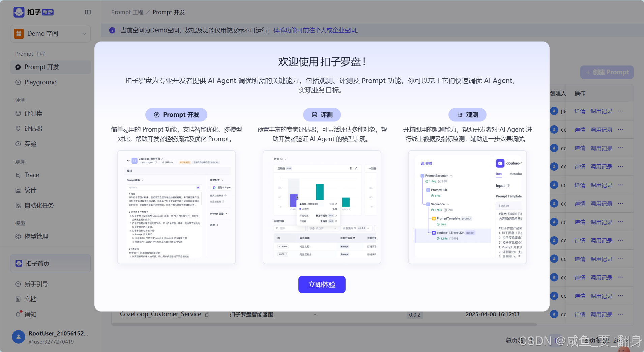Click the 创建 Prompt button
This screenshot has width=644, height=352.
(606, 72)
